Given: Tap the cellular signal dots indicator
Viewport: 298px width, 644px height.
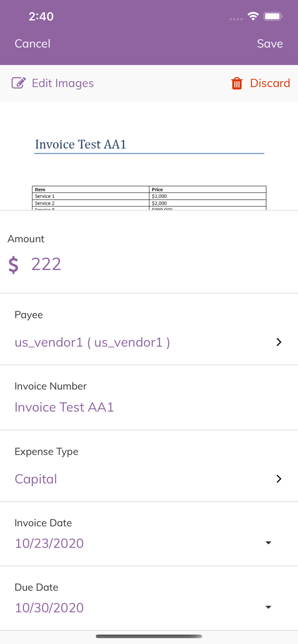Looking at the screenshot, I should tap(236, 19).
